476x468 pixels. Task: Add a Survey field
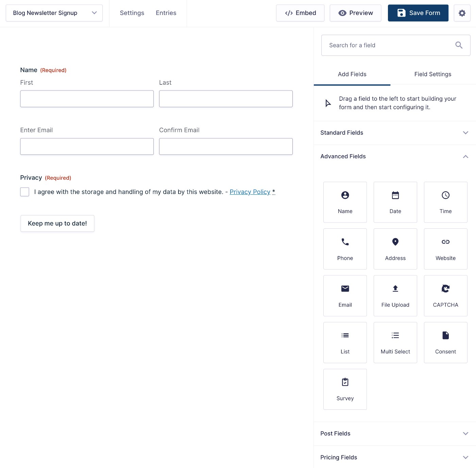point(345,389)
